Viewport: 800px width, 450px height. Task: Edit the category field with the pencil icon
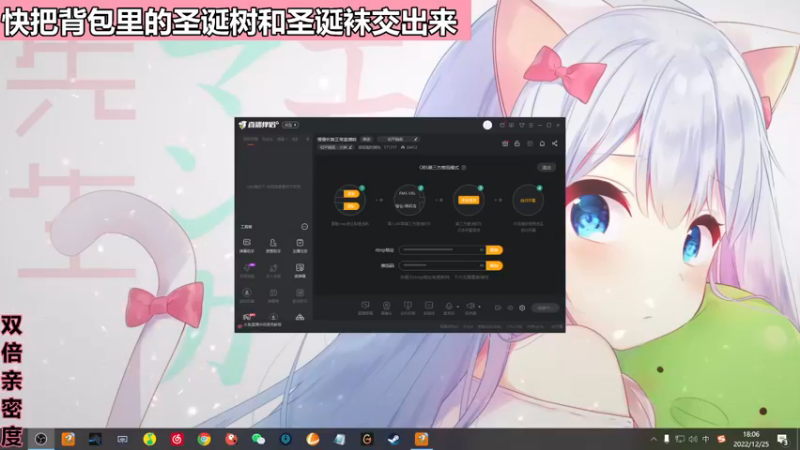tap(415, 139)
